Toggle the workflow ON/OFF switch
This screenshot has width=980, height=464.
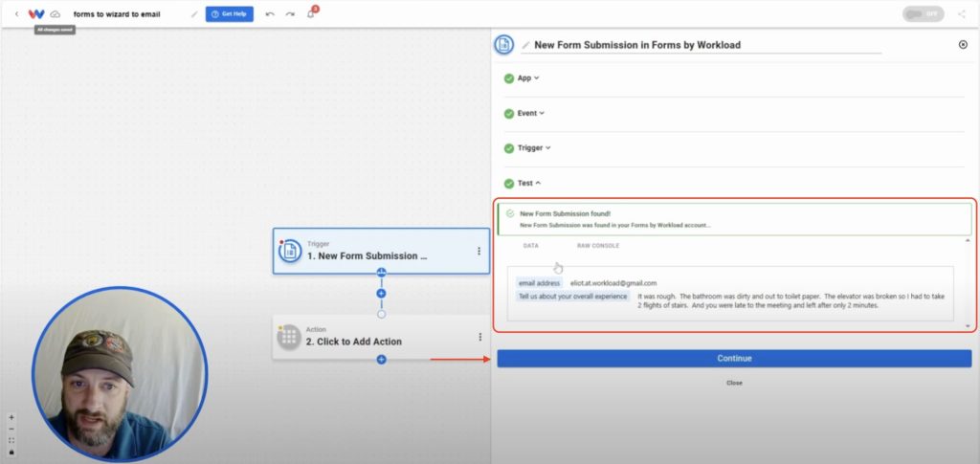coord(924,13)
